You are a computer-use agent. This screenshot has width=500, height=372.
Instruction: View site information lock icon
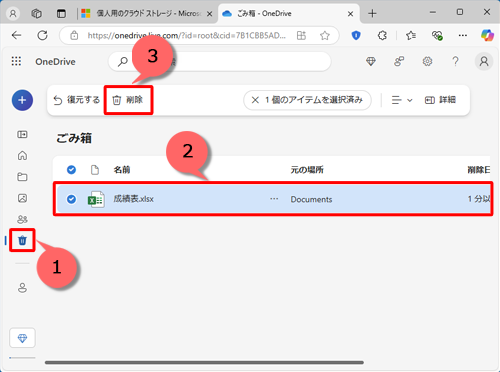tap(74, 35)
